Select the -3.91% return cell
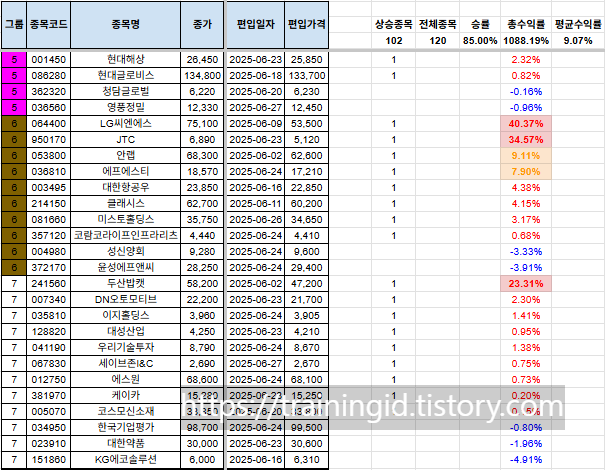 [526, 268]
